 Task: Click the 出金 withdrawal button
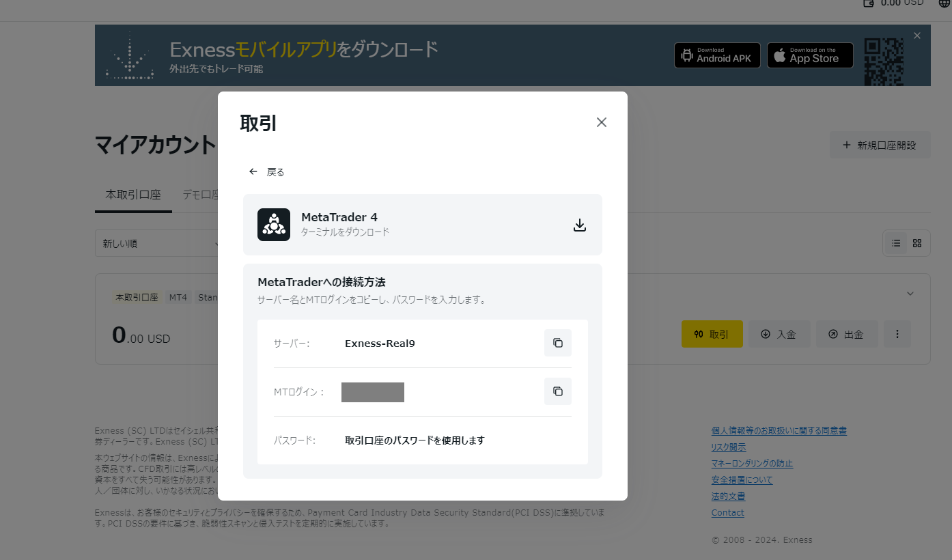click(x=847, y=334)
